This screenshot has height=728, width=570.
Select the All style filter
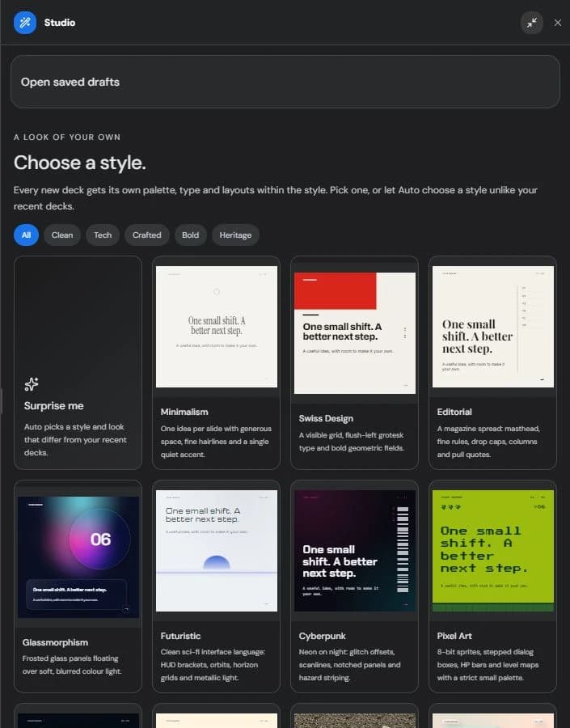[26, 235]
